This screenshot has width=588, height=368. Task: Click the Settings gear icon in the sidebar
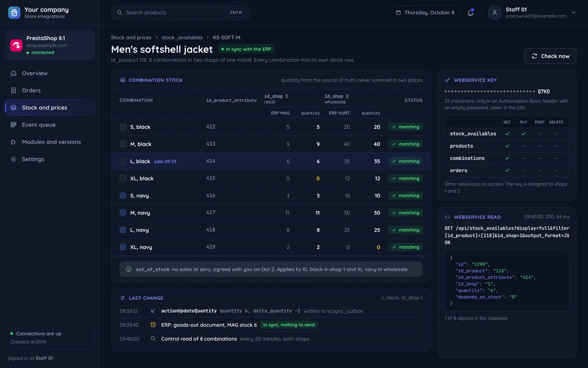[14, 159]
